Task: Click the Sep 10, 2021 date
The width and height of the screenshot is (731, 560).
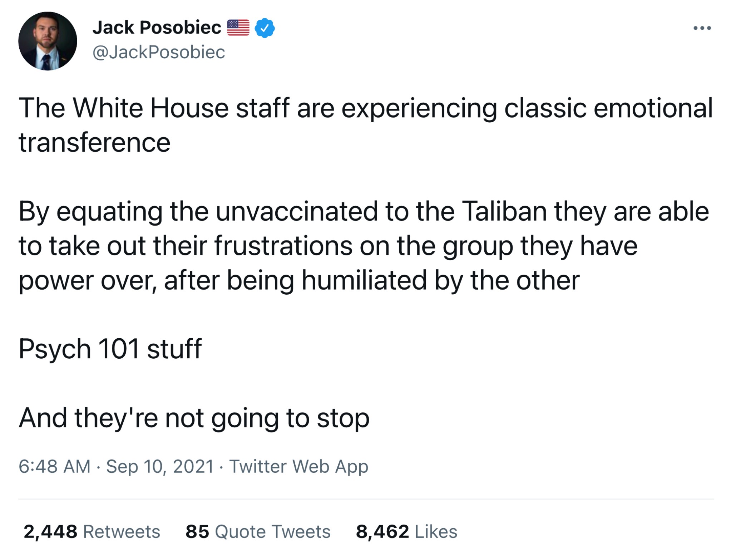Action: tap(160, 466)
